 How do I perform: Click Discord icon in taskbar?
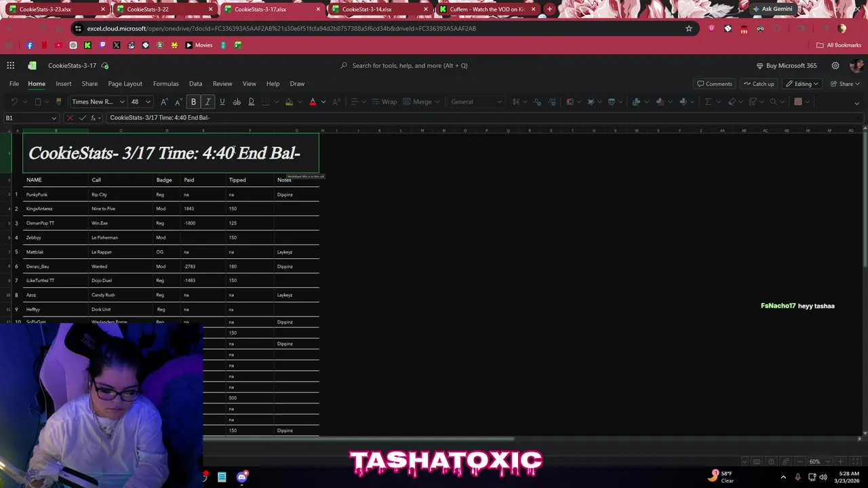[242, 477]
